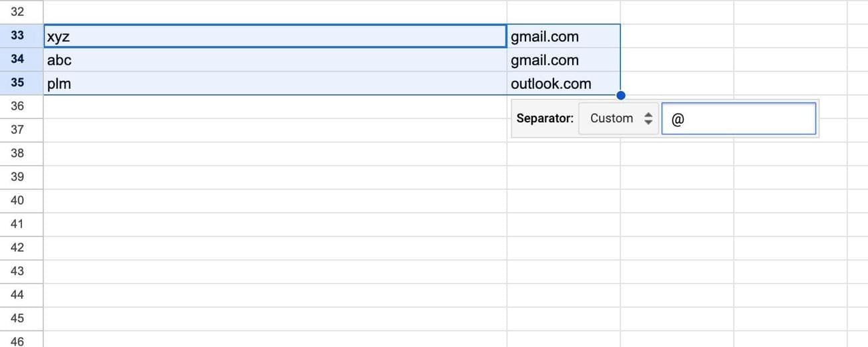Click the row 32 header
The width and height of the screenshot is (868, 347).
(18, 12)
